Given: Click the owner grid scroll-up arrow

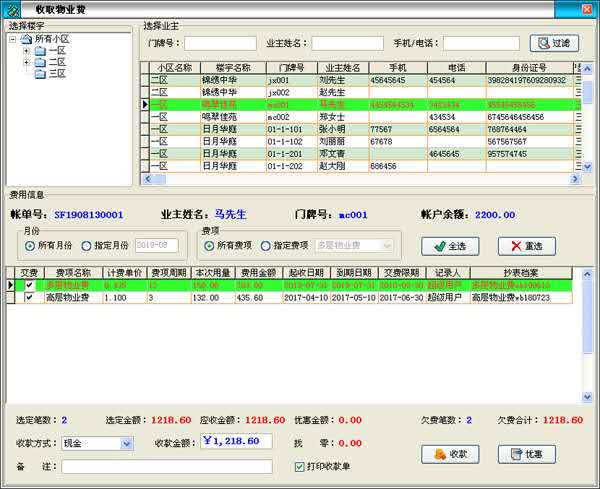Looking at the screenshot, I should pyautogui.click(x=587, y=68).
